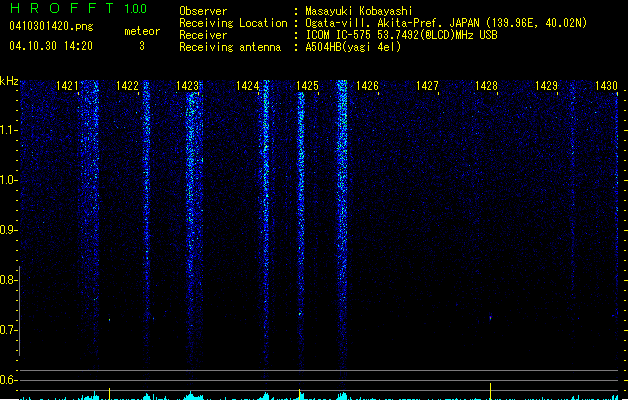Click the 1429 time marker
Viewport: 629px width, 400px height.
546,86
